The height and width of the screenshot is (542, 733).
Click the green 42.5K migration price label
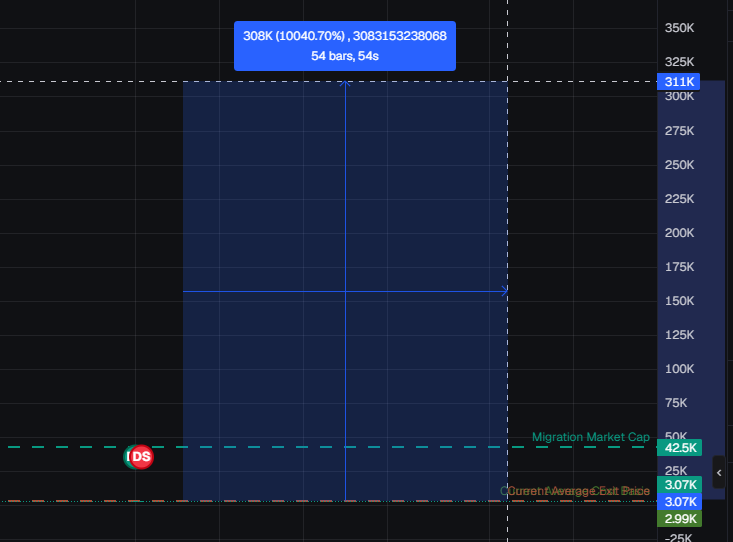tap(679, 448)
